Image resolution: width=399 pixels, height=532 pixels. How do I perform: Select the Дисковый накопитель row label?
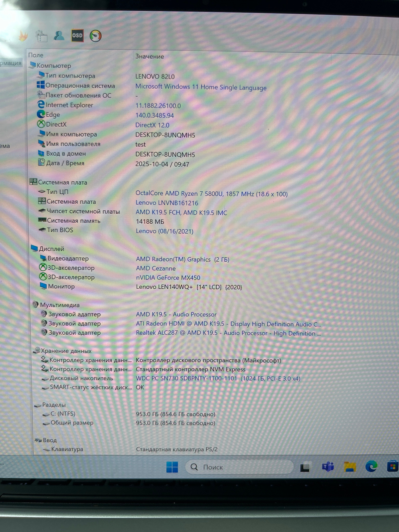click(81, 378)
